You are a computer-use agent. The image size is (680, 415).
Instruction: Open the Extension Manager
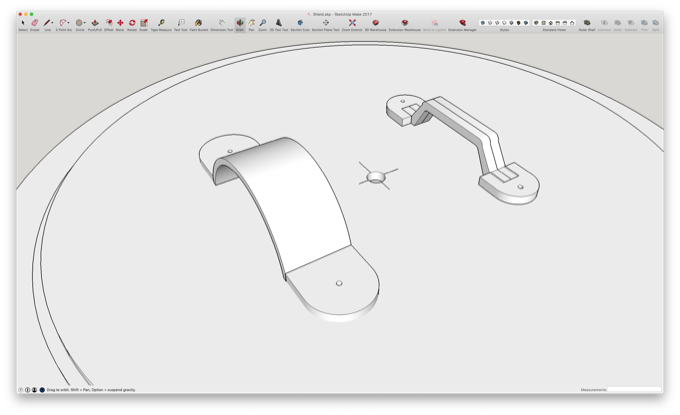(462, 23)
